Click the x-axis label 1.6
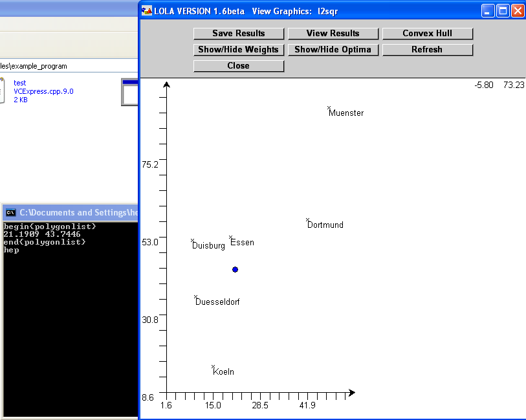The width and height of the screenshot is (526, 420). (166, 405)
